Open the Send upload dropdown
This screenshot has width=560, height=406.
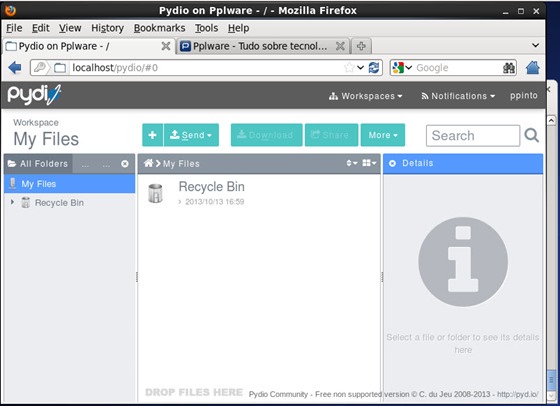click(191, 135)
